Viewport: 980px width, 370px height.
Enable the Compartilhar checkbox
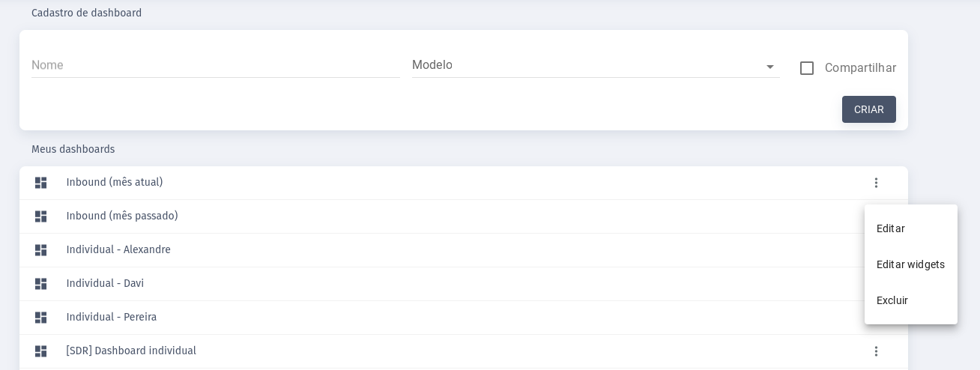pyautogui.click(x=807, y=68)
